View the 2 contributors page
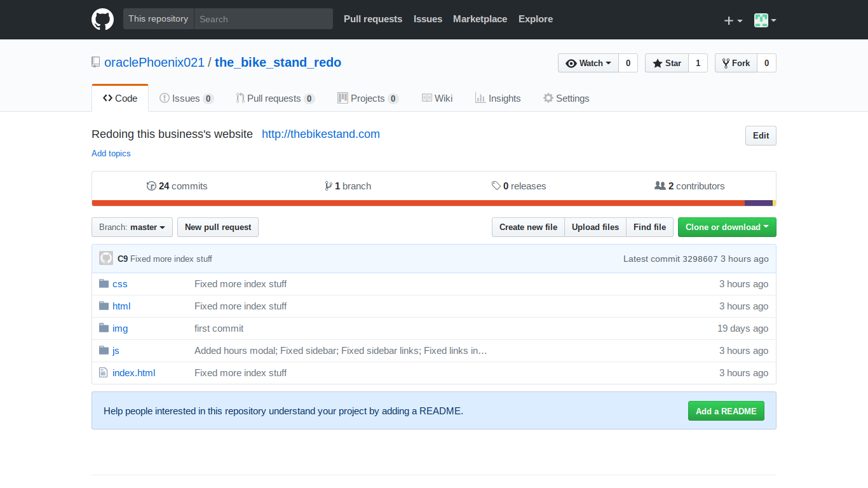The image size is (868, 488). pos(689,186)
